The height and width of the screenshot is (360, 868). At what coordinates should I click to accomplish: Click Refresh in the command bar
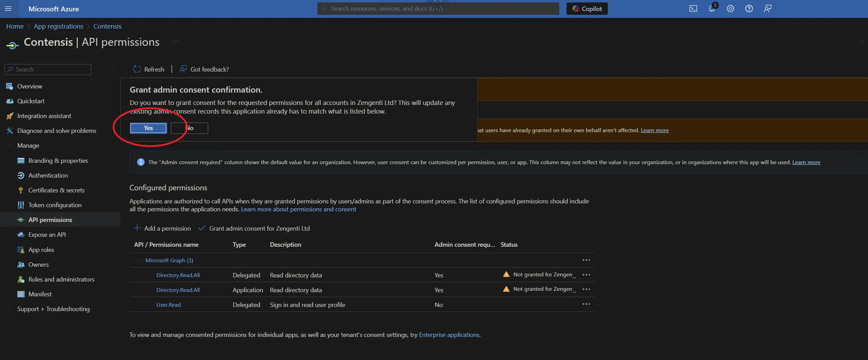point(149,69)
